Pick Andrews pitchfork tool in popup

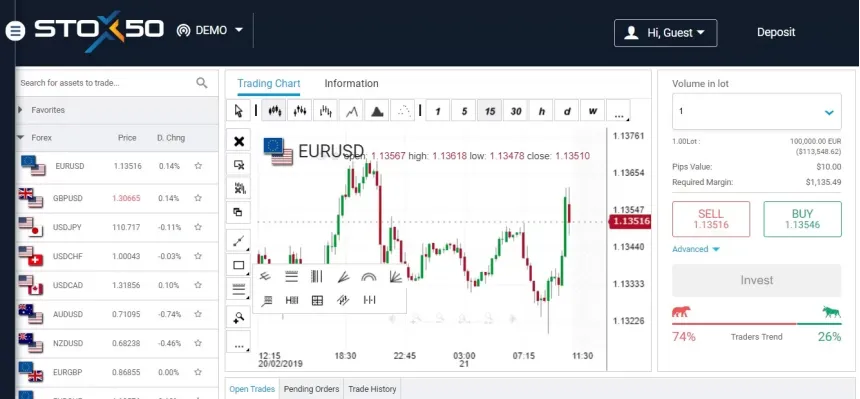pos(265,276)
